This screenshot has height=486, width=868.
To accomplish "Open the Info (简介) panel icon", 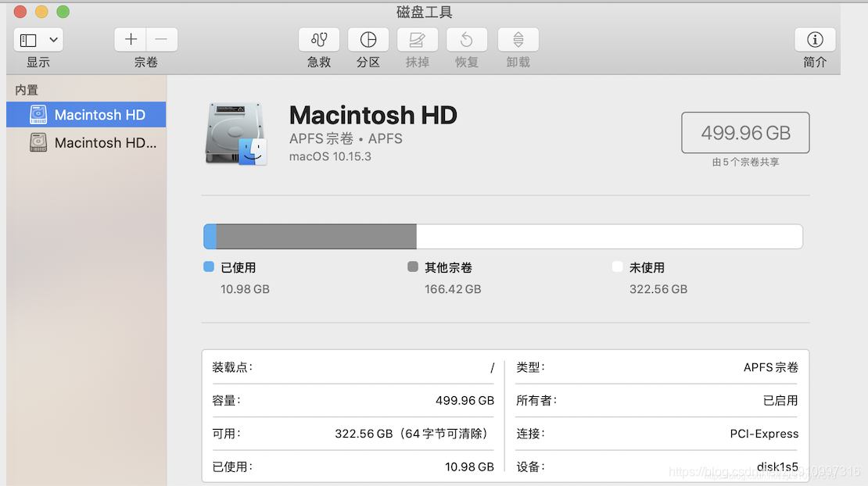I will click(x=815, y=40).
